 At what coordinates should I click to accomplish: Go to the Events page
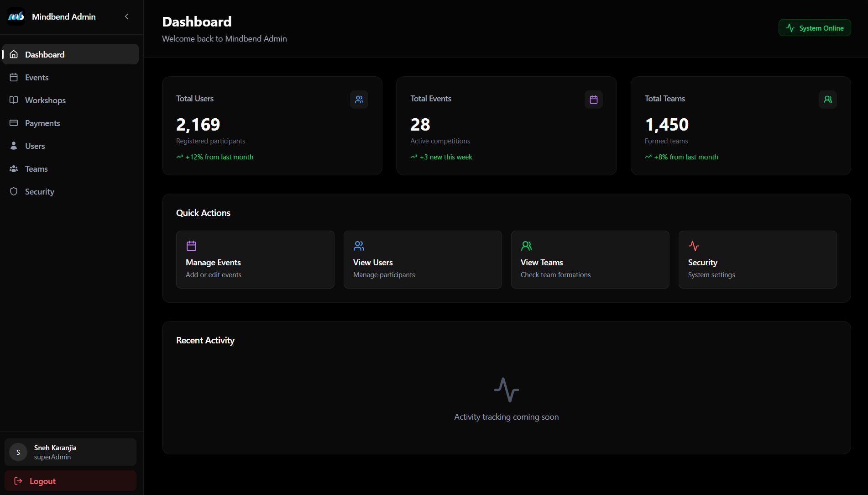(71, 77)
